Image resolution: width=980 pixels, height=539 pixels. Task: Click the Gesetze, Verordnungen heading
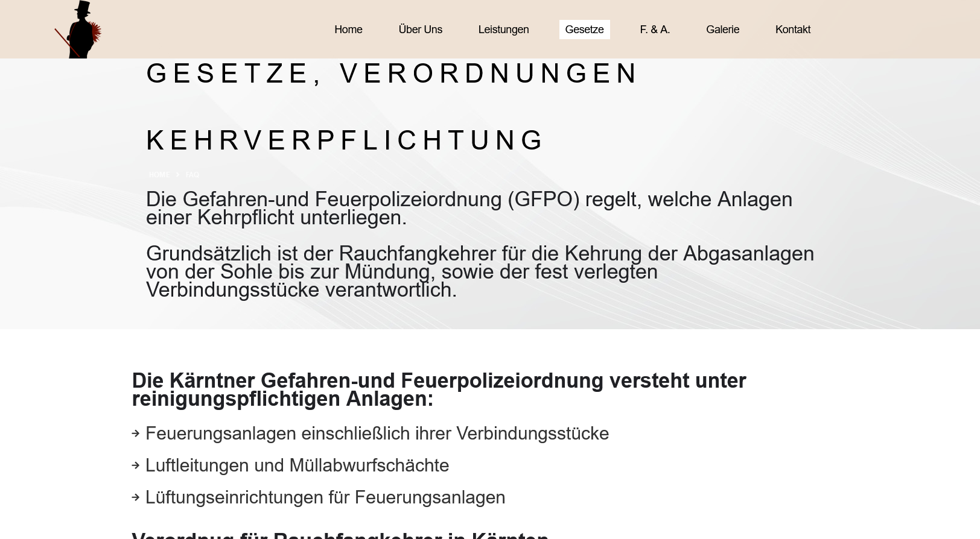pyautogui.click(x=392, y=74)
